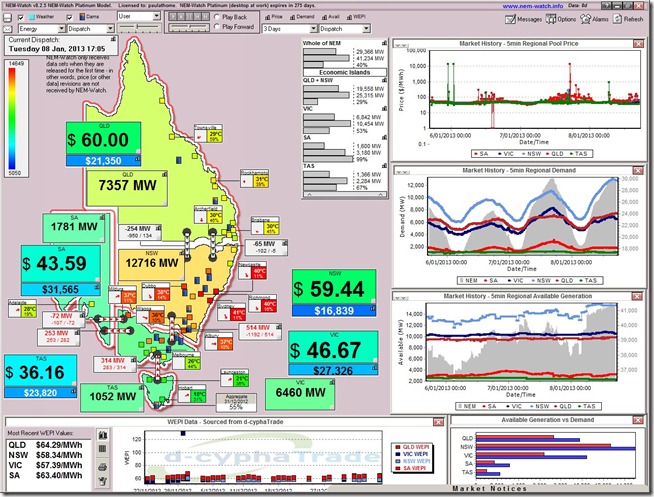Close Available Generation vs Demand panel
This screenshot has width=654, height=497.
click(638, 420)
